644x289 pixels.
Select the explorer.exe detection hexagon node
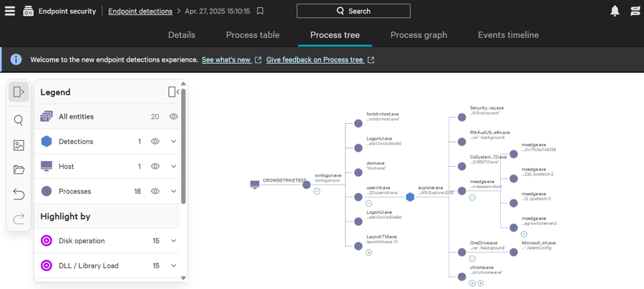point(410,197)
